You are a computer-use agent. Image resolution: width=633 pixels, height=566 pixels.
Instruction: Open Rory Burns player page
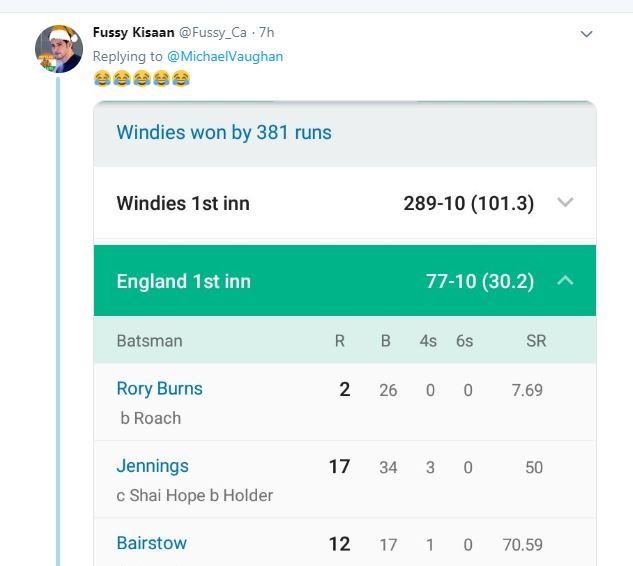point(159,389)
